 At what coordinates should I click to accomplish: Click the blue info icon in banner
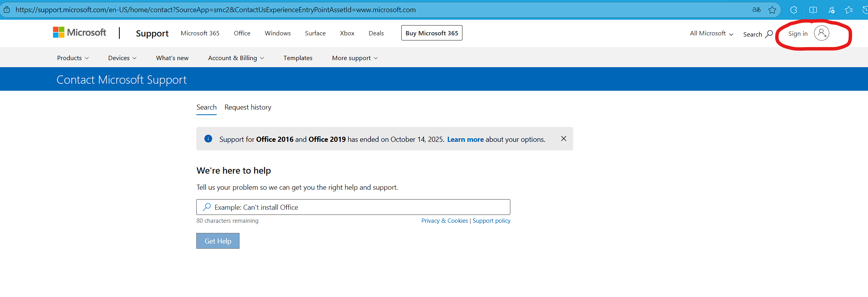coord(208,139)
